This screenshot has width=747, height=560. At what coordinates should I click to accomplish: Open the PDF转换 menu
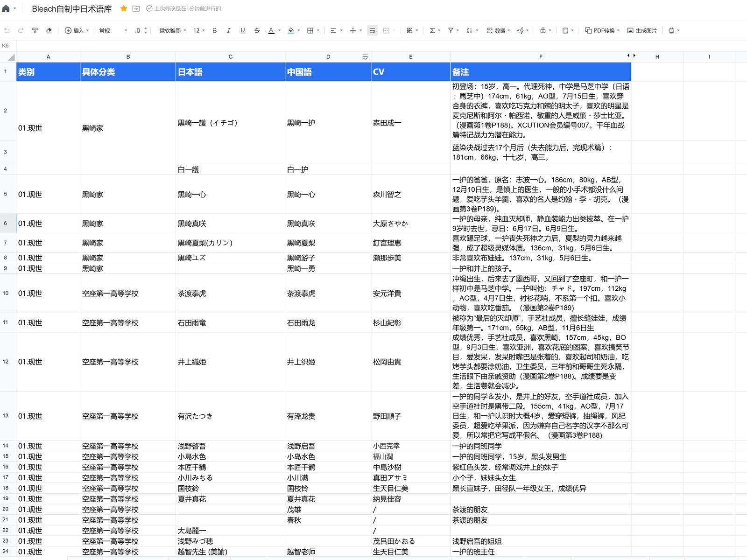(x=602, y=30)
